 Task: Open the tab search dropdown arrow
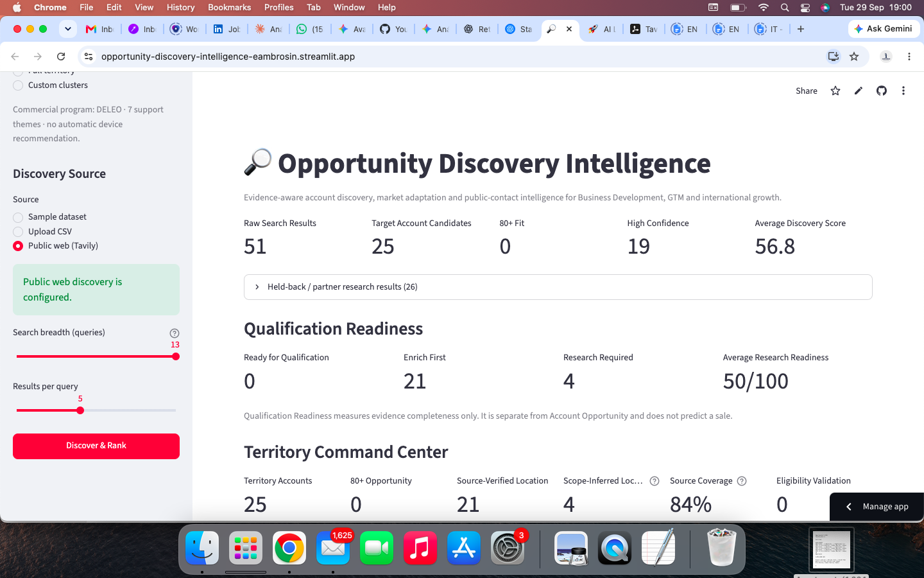67,29
